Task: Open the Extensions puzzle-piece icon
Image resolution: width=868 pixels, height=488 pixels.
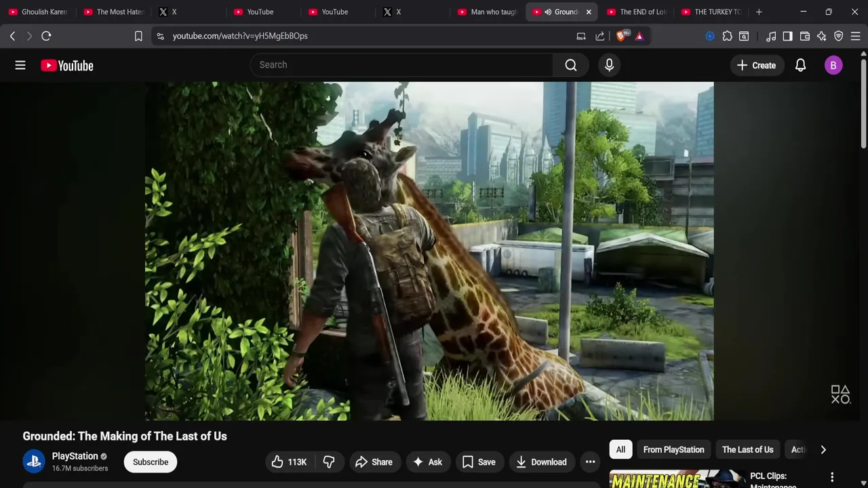Action: 727,36
